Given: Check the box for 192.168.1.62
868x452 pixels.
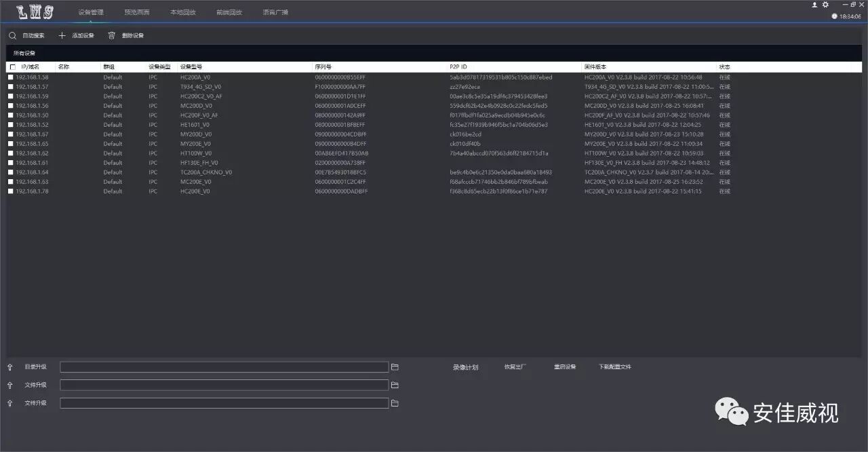Looking at the screenshot, I should [10, 153].
